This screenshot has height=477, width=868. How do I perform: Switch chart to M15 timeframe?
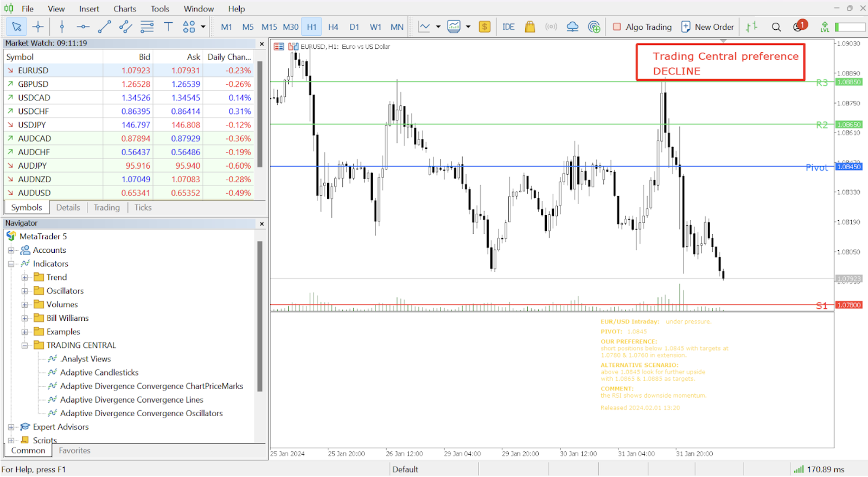[269, 27]
